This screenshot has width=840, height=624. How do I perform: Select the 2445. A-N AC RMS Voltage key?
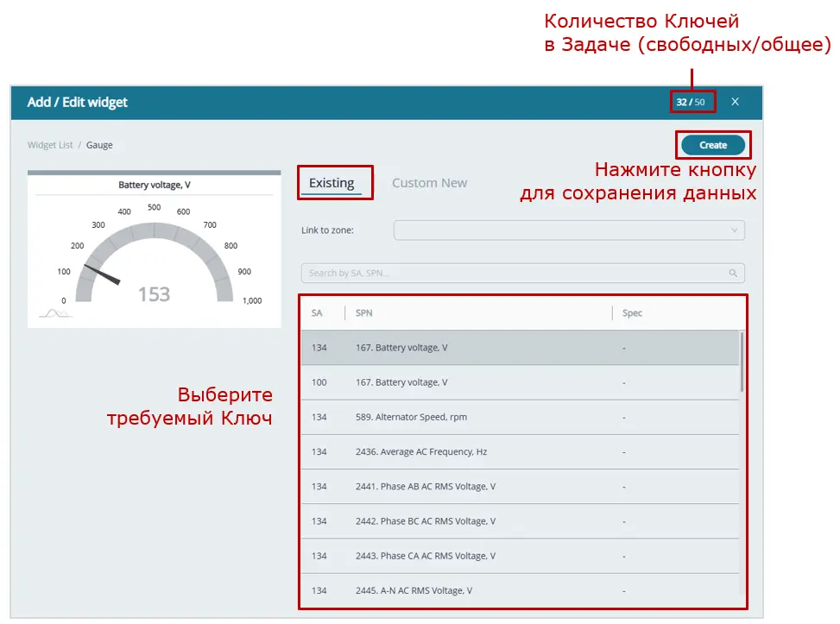pyautogui.click(x=518, y=590)
